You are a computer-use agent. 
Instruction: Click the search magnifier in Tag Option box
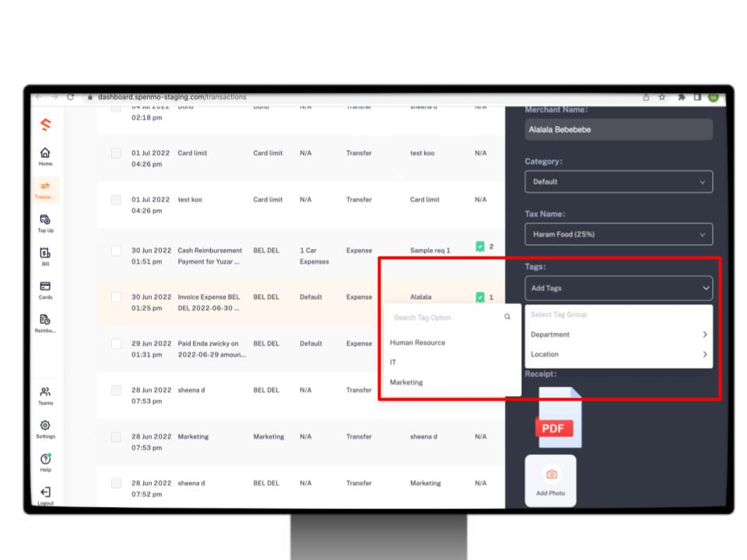point(507,317)
